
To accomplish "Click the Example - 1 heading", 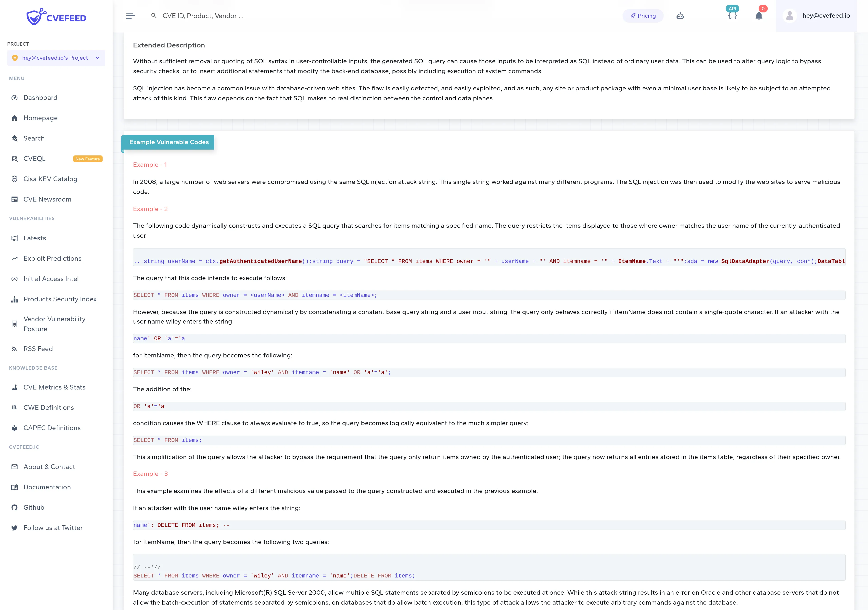I will [x=150, y=165].
